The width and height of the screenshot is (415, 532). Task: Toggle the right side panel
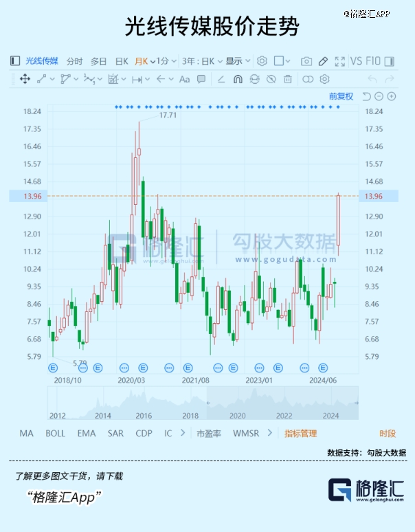click(390, 61)
